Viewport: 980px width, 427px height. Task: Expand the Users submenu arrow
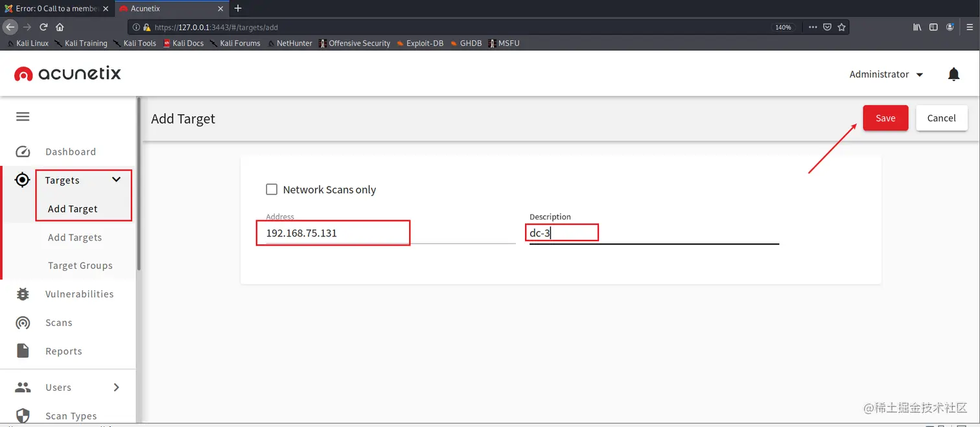point(117,387)
